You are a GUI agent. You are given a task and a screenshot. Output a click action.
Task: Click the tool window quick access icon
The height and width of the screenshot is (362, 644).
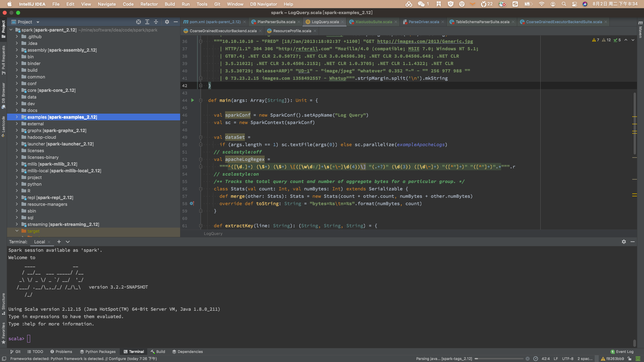click(4, 359)
